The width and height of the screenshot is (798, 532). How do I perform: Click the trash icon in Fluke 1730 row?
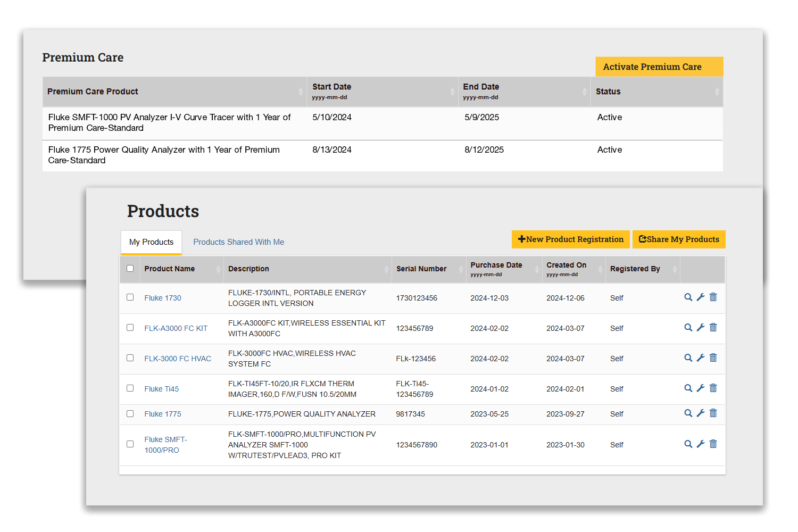coord(713,297)
